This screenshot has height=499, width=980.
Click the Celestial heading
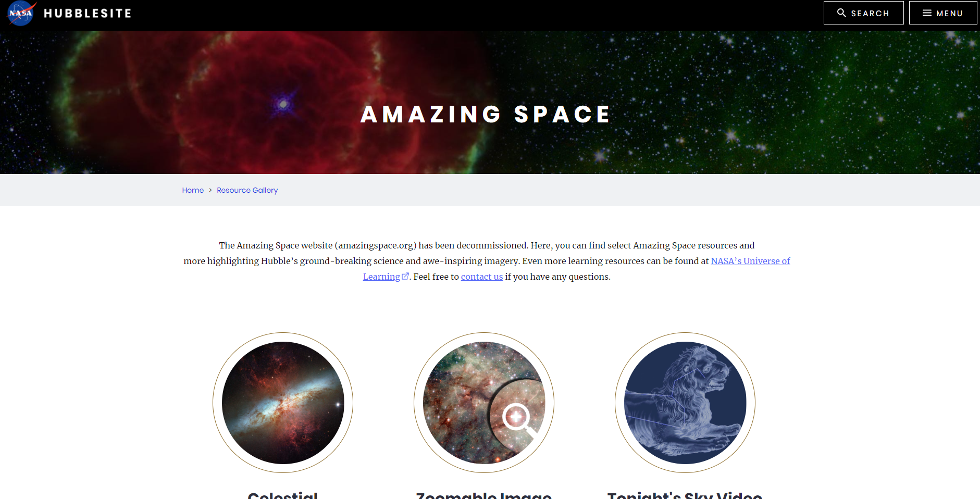pyautogui.click(x=283, y=495)
